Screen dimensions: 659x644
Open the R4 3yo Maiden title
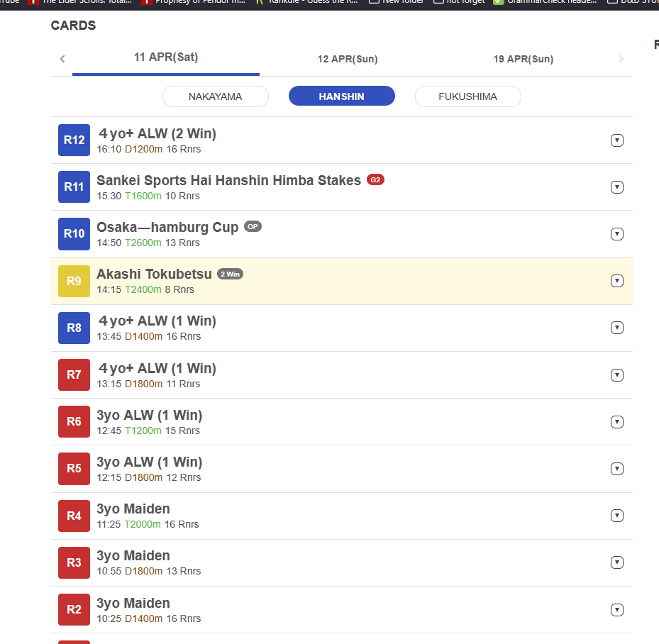(x=133, y=509)
